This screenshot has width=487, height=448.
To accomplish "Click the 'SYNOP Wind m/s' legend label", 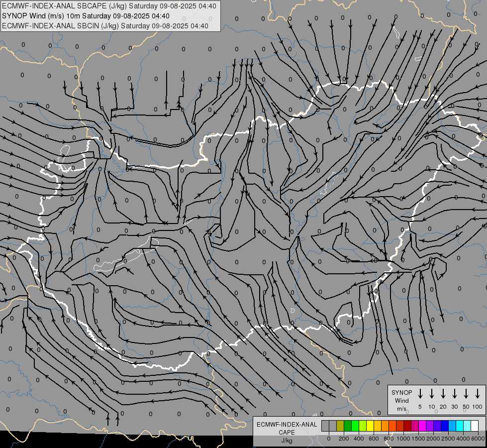I will point(401,400).
